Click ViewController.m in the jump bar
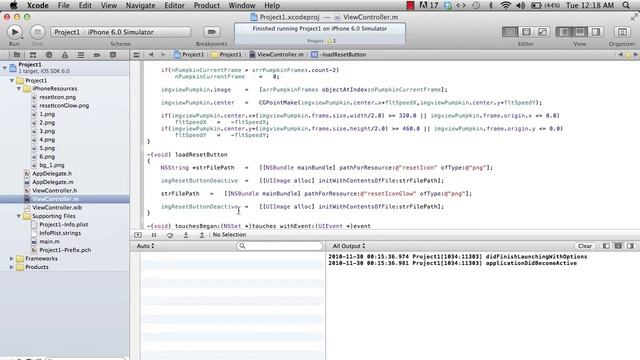The width and height of the screenshot is (640, 360). (276, 55)
